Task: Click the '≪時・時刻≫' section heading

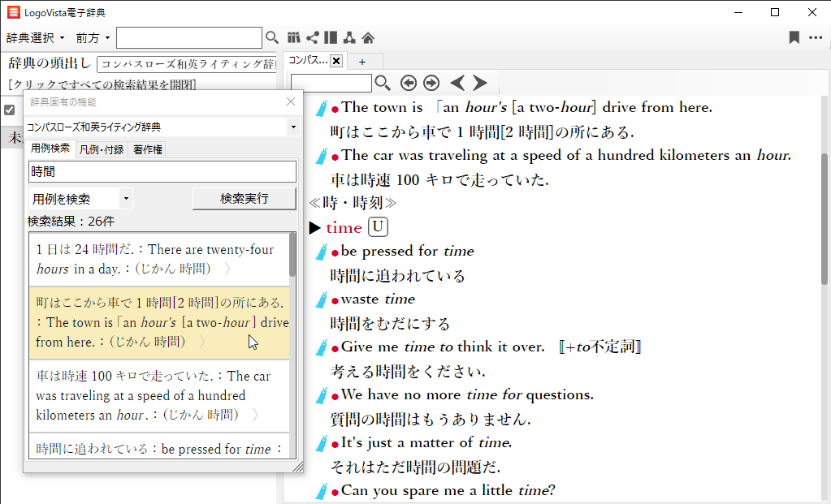Action: (x=353, y=203)
